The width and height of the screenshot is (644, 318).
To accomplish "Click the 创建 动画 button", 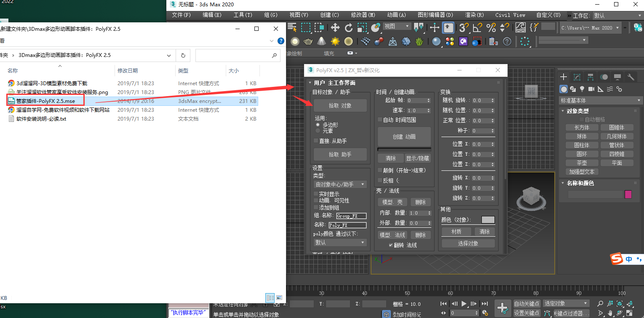I will tap(404, 137).
